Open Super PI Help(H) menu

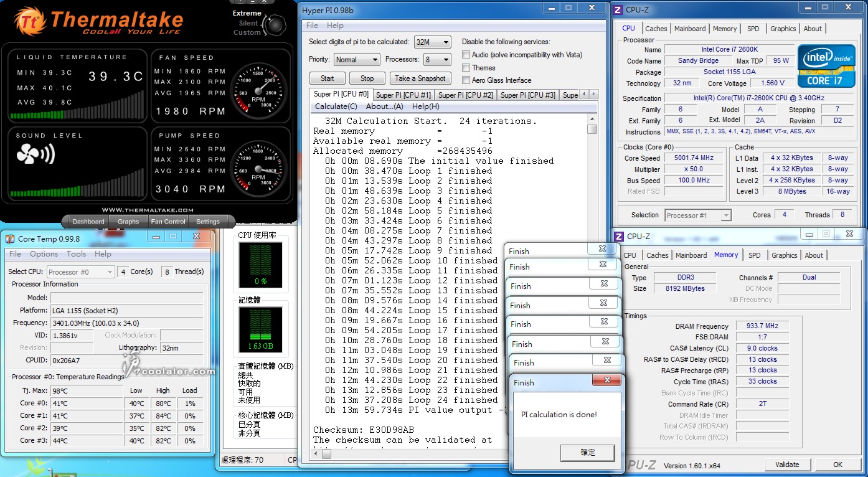426,106
